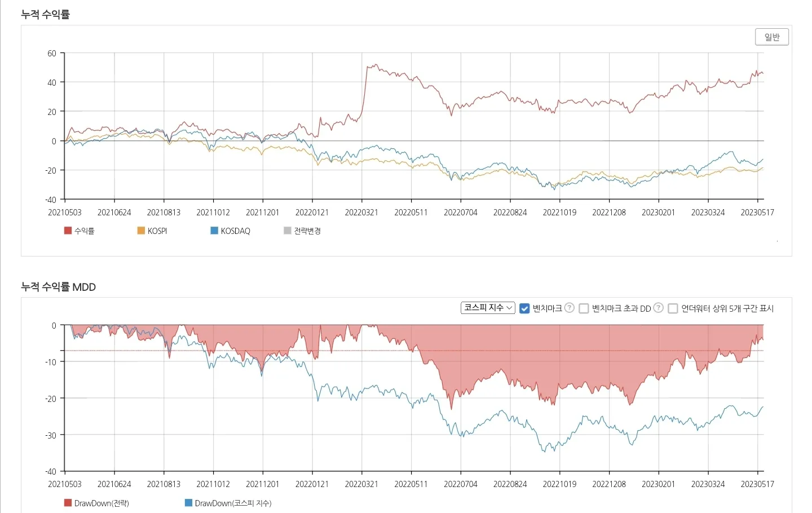The image size is (812, 513).
Task: Uncheck the 벤치마크 checkbox
Action: (x=524, y=308)
